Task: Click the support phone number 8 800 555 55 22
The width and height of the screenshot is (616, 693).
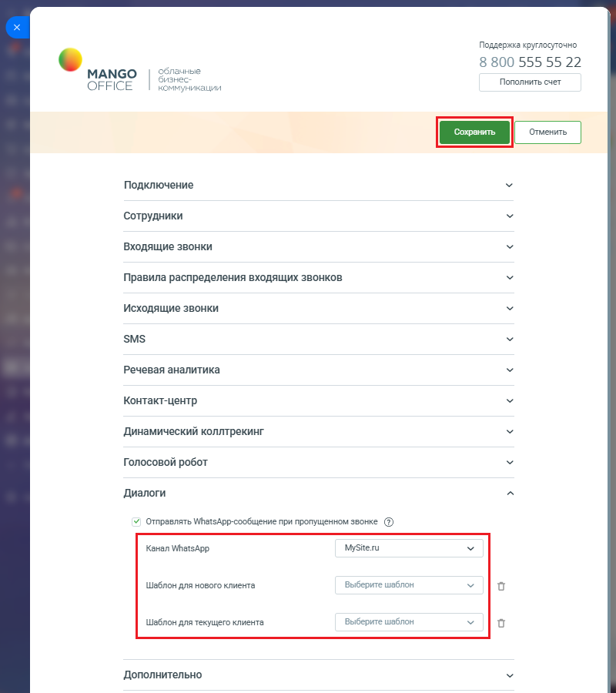Action: tap(530, 62)
